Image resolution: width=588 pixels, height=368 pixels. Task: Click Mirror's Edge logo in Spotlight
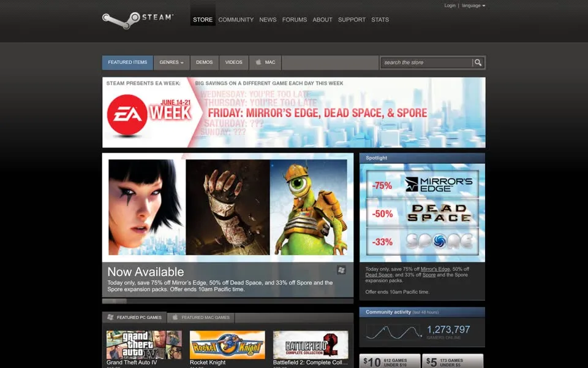pos(439,185)
